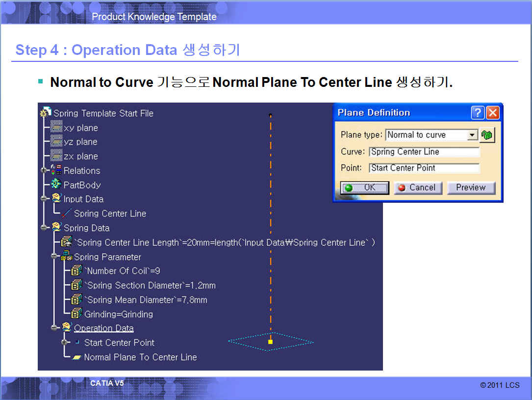Select the Operation Data tree item
Viewport: 532px width, 400px height.
tap(103, 328)
